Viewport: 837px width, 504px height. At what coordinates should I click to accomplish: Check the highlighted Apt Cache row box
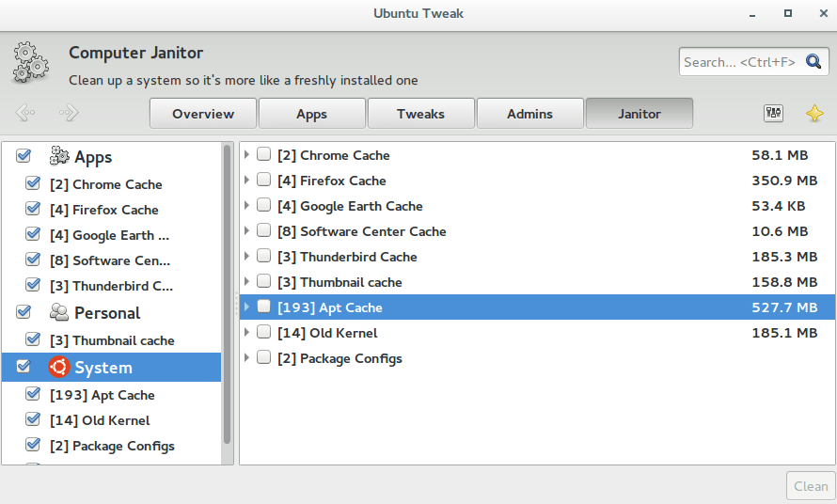[263, 307]
